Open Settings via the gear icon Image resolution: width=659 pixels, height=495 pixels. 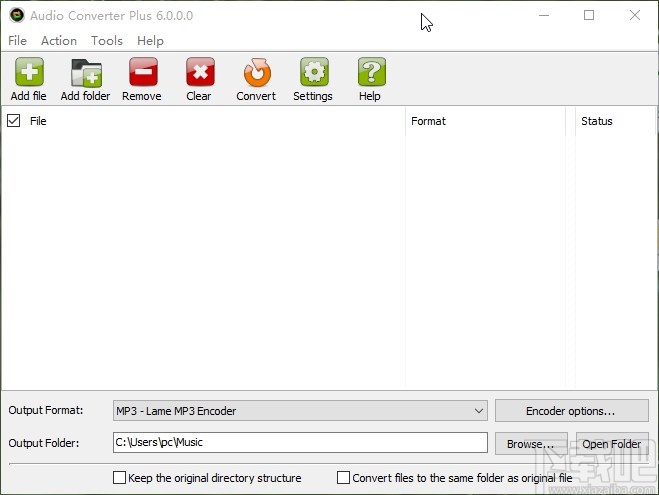[x=314, y=72]
